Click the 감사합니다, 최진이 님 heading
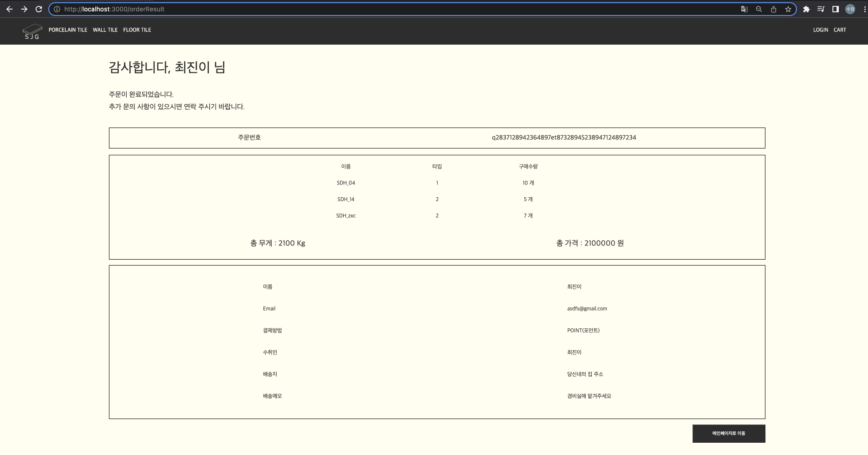Viewport: 868px width, 455px height. (x=167, y=67)
